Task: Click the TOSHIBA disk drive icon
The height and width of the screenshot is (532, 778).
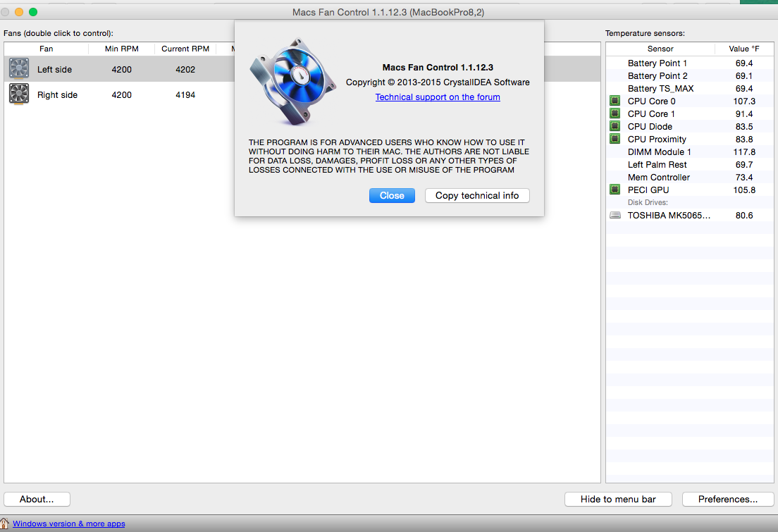Action: [615, 216]
